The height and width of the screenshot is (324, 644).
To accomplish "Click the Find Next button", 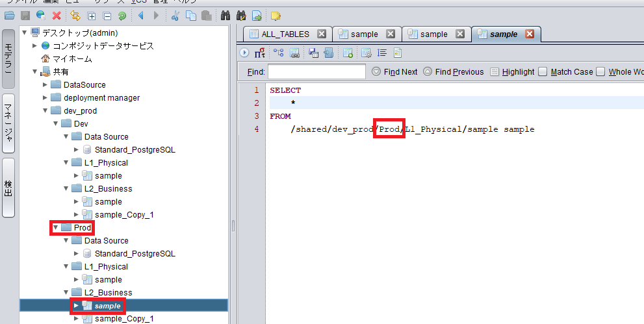I will tap(394, 72).
